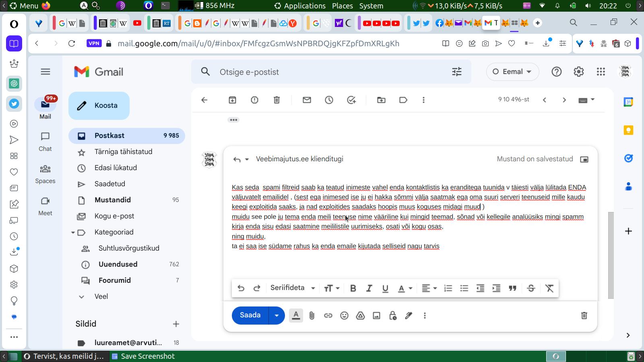Open the insert link icon
644x362 pixels.
[328, 316]
